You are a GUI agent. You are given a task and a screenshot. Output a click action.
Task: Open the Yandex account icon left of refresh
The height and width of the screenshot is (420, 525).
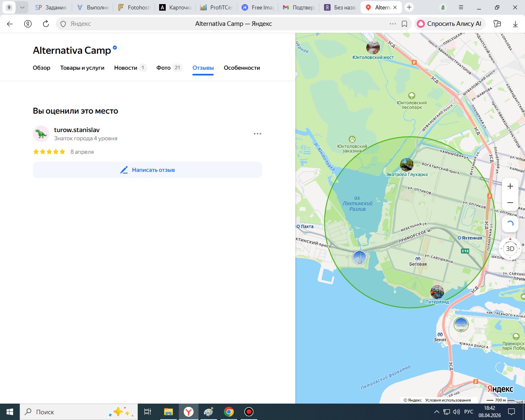28,24
